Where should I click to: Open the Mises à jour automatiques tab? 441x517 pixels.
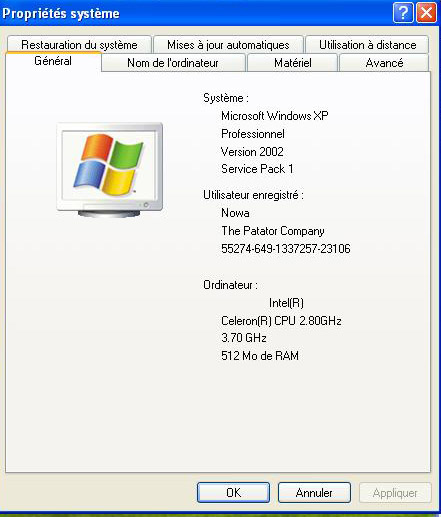228,45
